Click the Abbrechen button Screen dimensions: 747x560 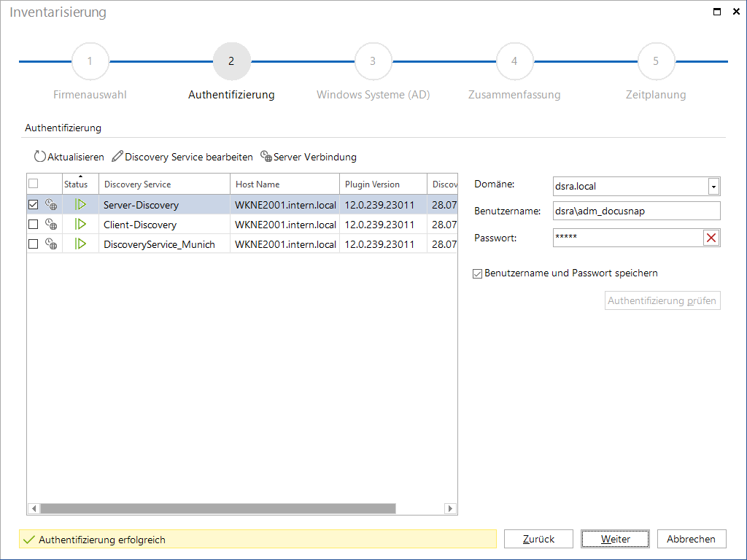[692, 539]
